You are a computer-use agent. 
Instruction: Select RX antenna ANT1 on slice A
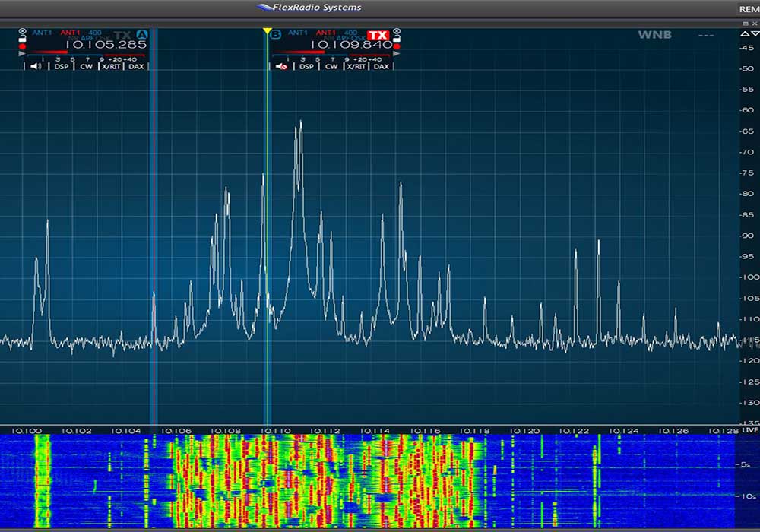pyautogui.click(x=42, y=33)
